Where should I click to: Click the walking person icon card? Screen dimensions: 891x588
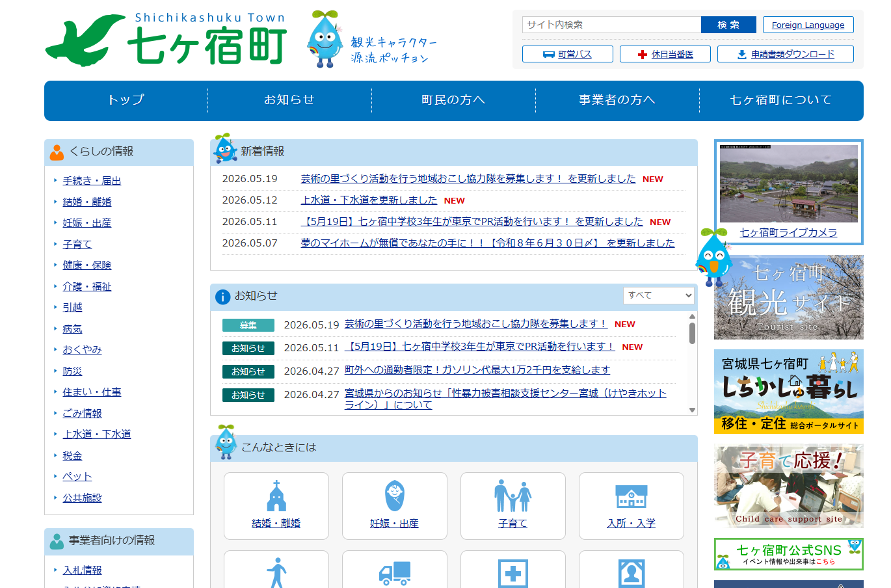click(276, 572)
